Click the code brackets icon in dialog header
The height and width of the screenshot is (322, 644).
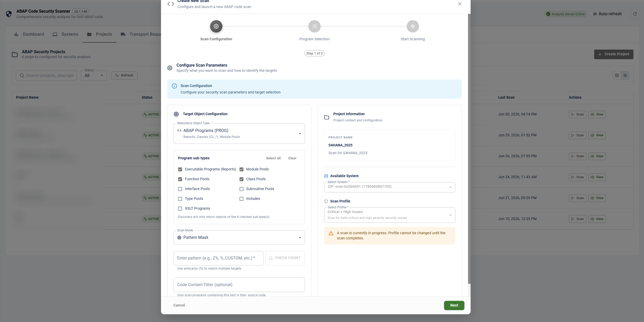(x=171, y=4)
